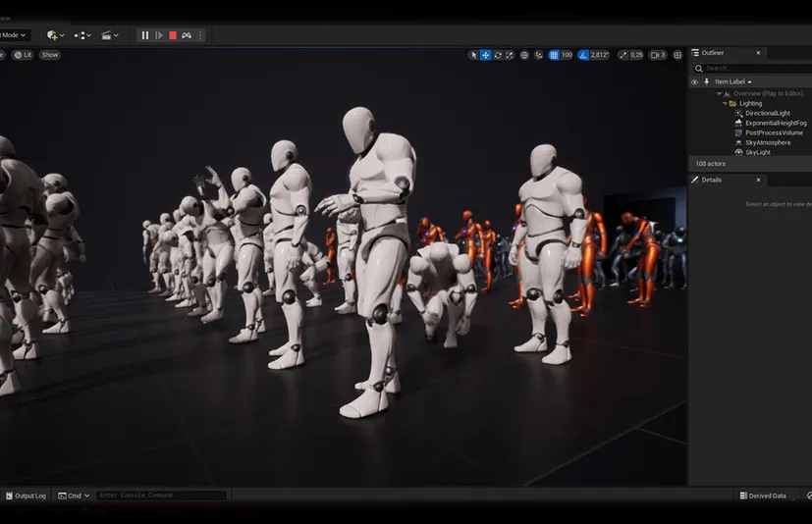Select the Outliner tab

click(712, 53)
